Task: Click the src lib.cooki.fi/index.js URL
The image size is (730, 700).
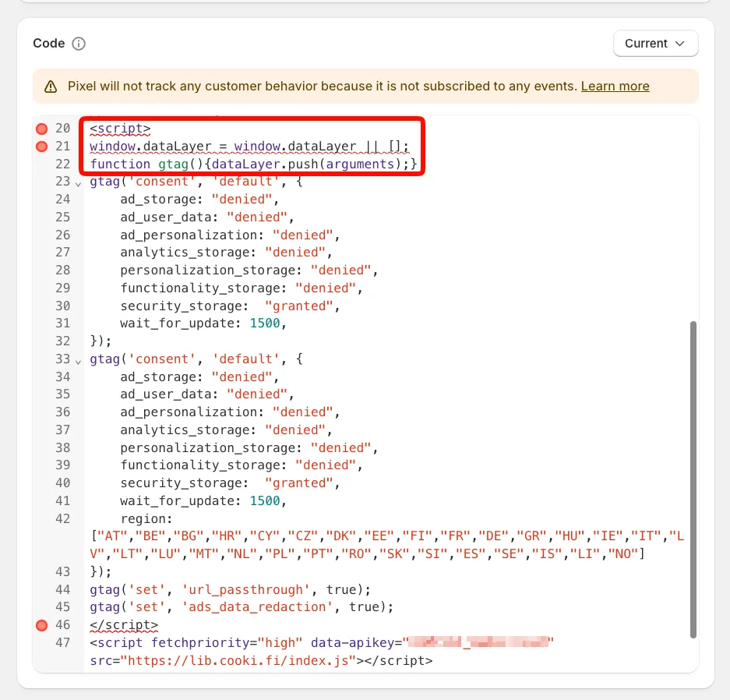Action: (x=238, y=661)
